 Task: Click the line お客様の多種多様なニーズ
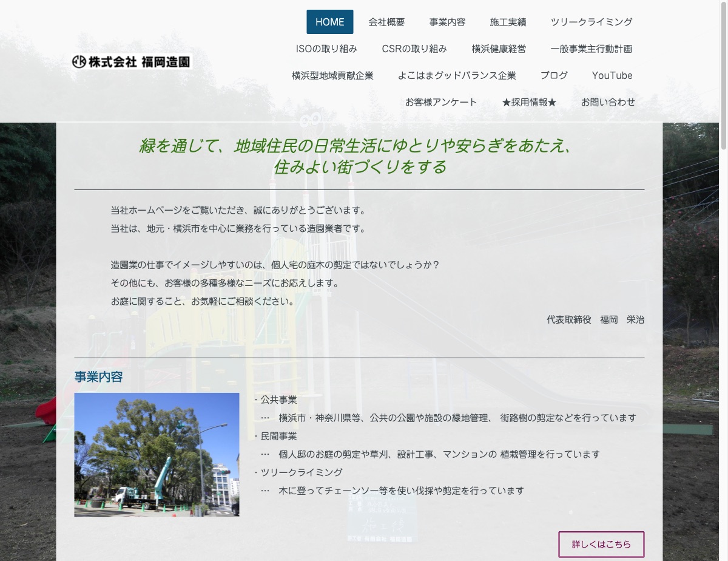coord(225,283)
